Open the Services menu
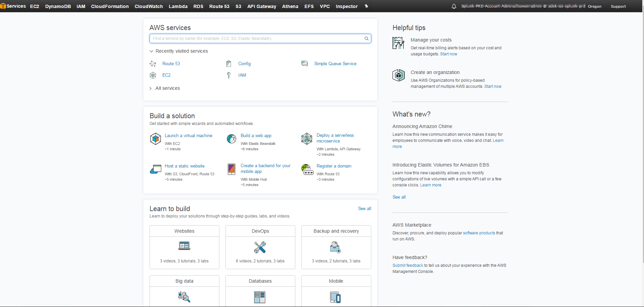644x307 pixels. (16, 6)
